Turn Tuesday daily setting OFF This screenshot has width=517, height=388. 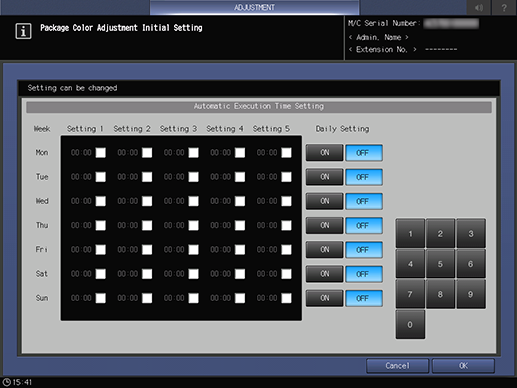364,177
